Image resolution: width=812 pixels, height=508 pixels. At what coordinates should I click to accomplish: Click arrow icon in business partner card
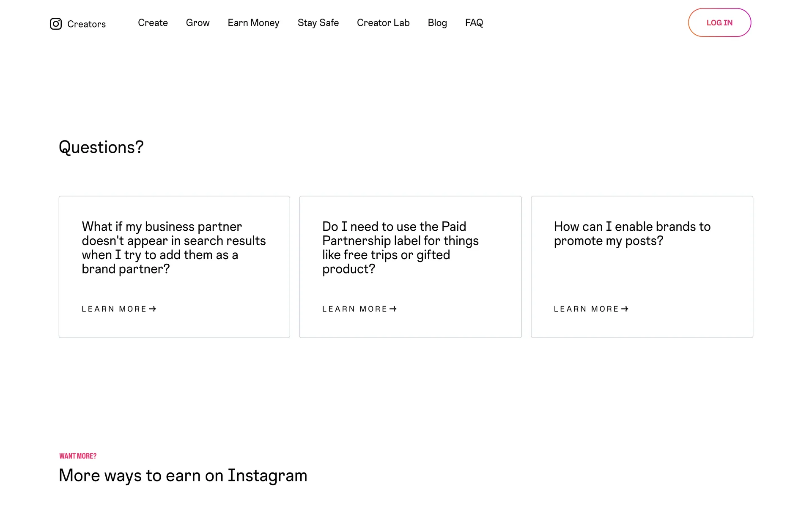[x=153, y=309]
